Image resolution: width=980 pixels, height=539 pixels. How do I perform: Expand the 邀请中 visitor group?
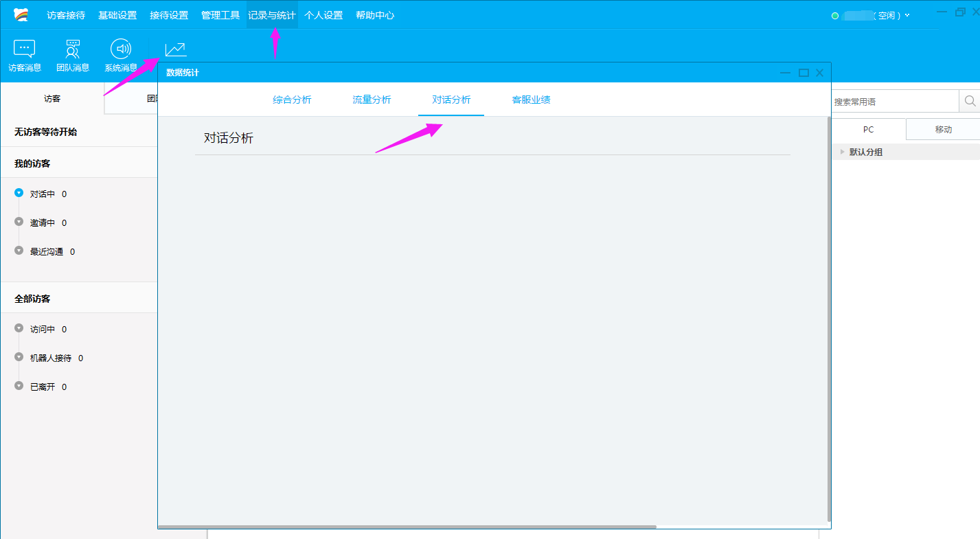click(19, 222)
